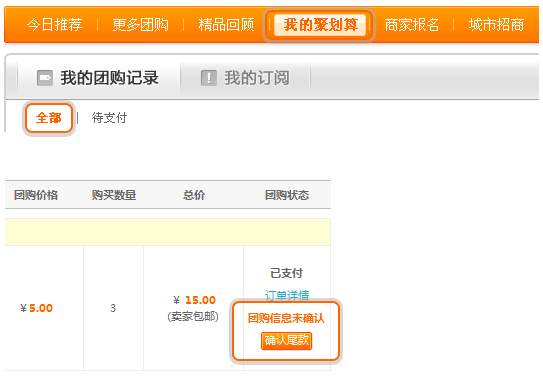This screenshot has height=389, width=543.
Task: Click the 我的团购记录 tag icon
Action: [45, 78]
